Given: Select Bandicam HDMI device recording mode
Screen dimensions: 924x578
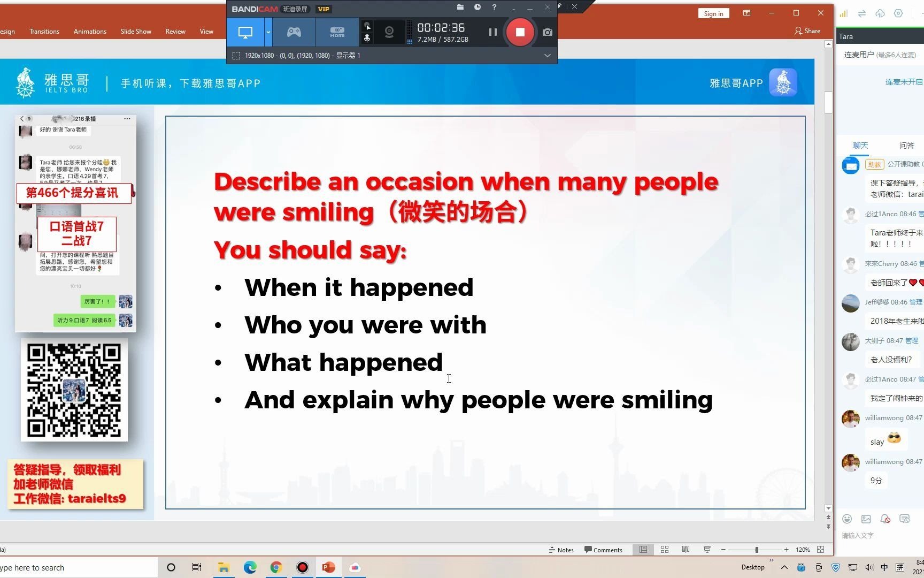Looking at the screenshot, I should [x=337, y=32].
